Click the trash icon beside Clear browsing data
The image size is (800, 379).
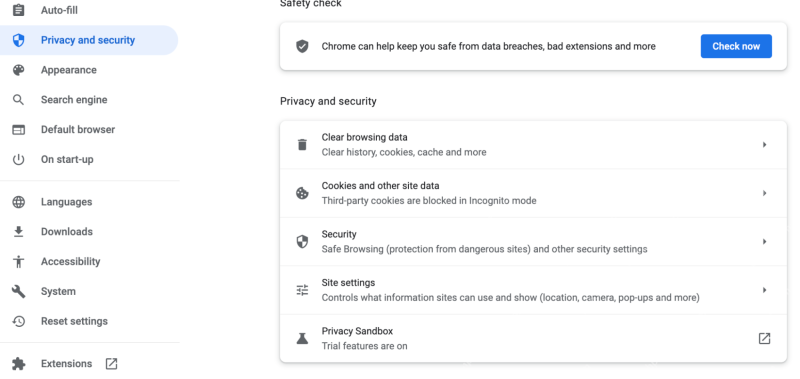tap(302, 144)
